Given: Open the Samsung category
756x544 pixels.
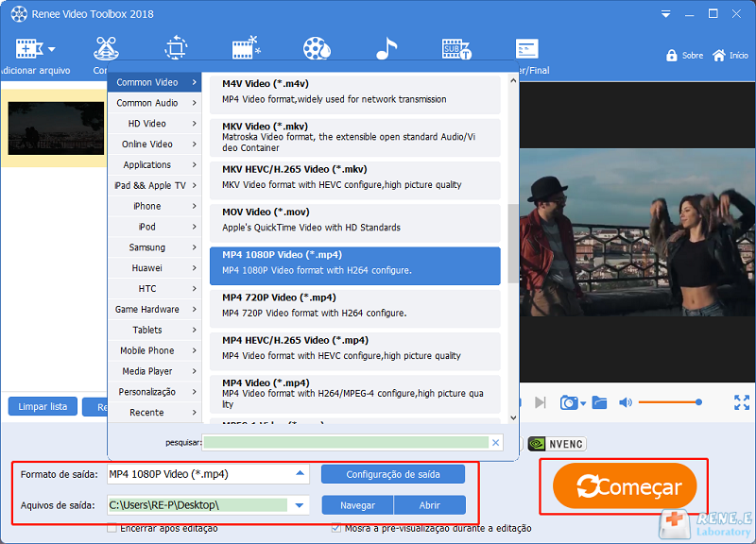Looking at the screenshot, I should (154, 247).
